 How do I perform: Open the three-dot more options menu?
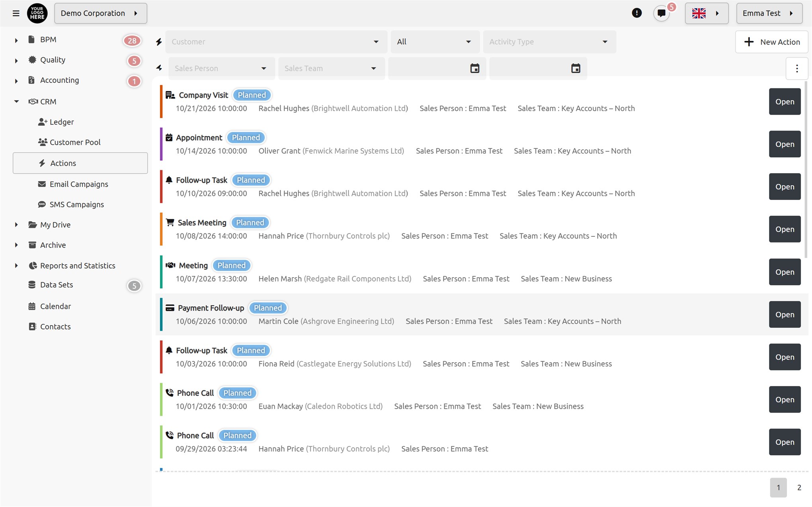pyautogui.click(x=797, y=68)
